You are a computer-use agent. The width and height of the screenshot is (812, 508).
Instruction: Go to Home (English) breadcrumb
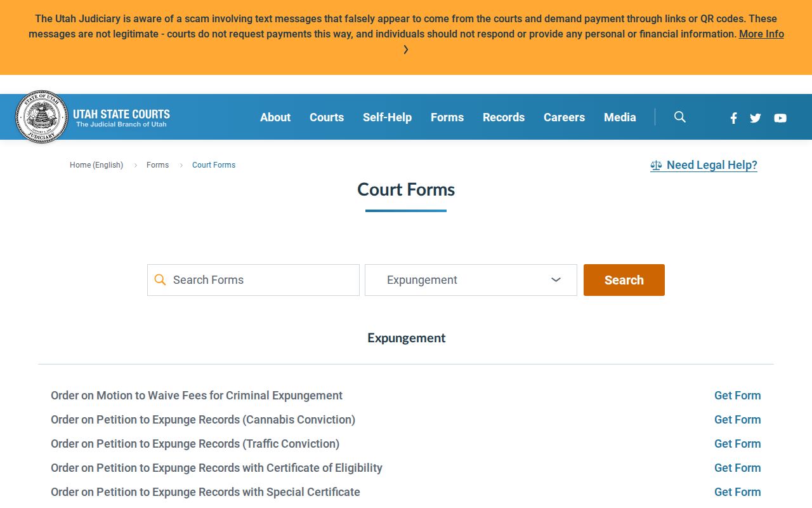click(x=96, y=164)
